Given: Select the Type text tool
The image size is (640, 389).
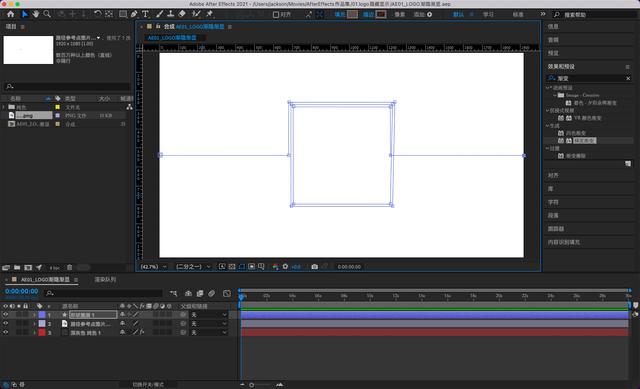Looking at the screenshot, I should (x=145, y=14).
